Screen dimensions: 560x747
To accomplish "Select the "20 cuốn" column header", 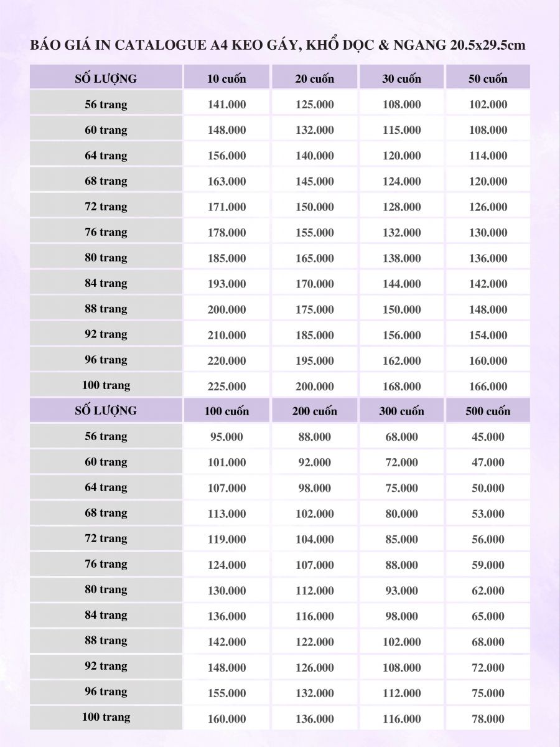I will pos(314,78).
